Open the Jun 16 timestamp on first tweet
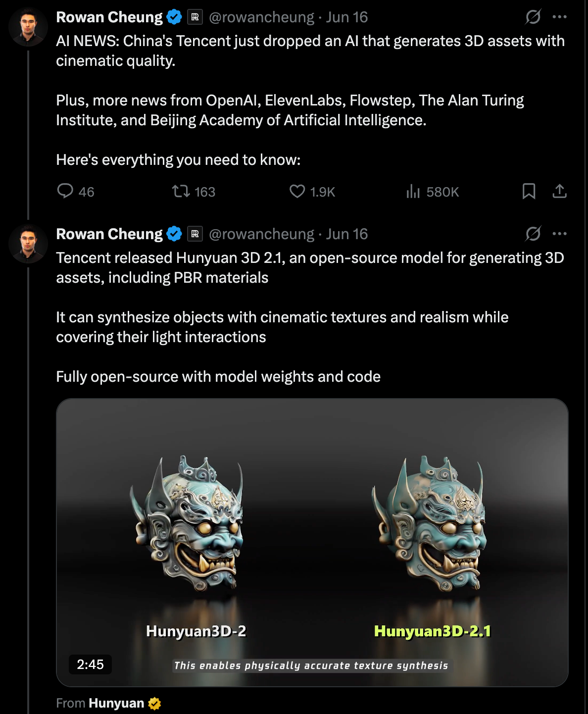 click(347, 17)
